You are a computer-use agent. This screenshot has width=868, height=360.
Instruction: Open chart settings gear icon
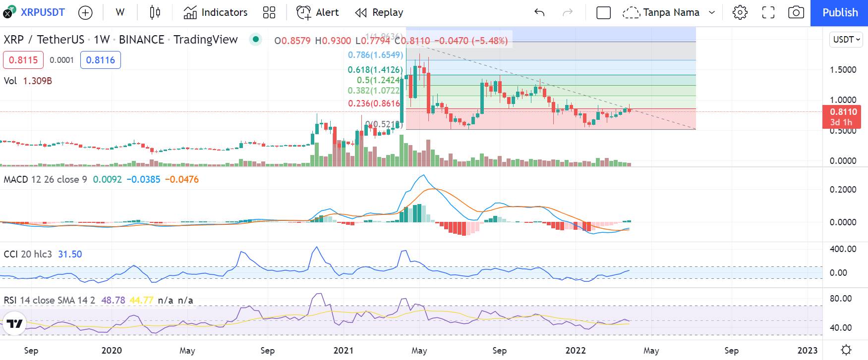(740, 12)
